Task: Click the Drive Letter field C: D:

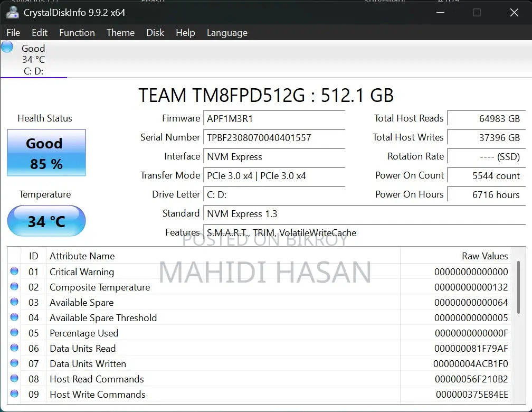Action: (x=274, y=195)
